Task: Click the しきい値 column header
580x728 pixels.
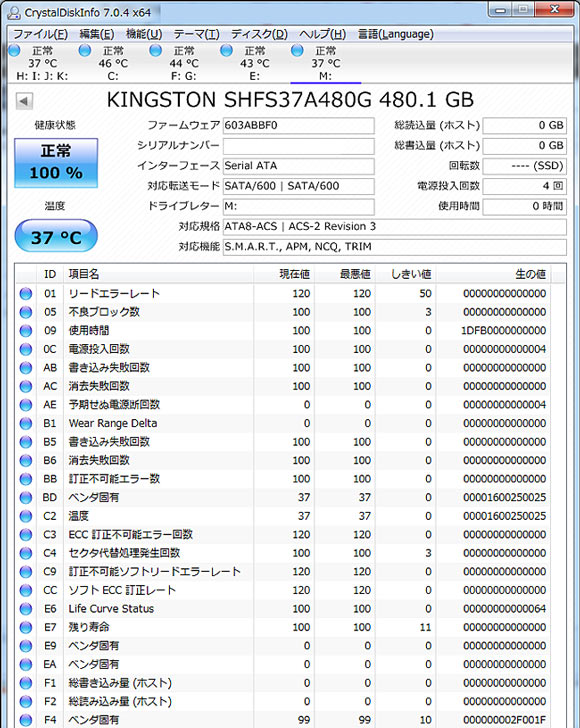Action: tap(405, 274)
